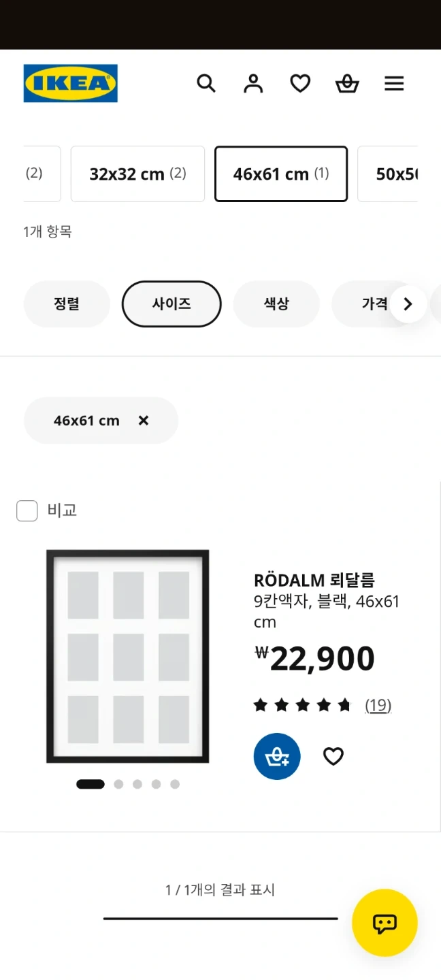Open the 사이즈 size filter pill
Image resolution: width=441 pixels, height=980 pixels.
171,304
